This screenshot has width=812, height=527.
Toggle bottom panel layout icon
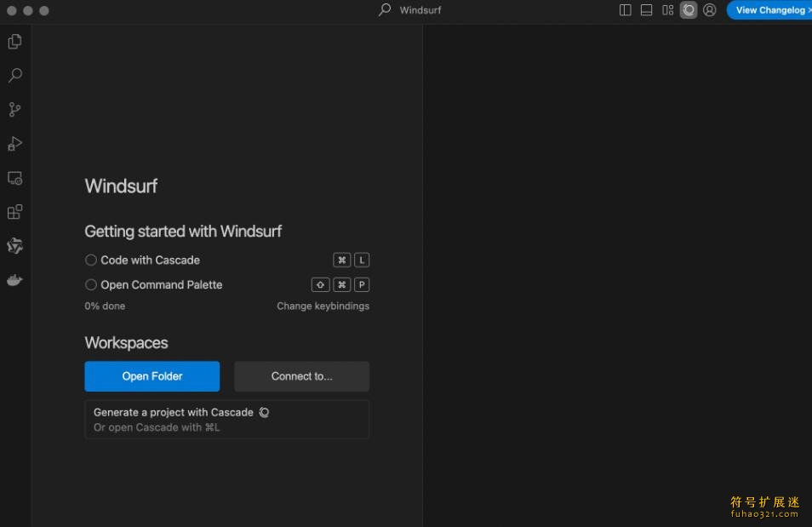point(646,10)
